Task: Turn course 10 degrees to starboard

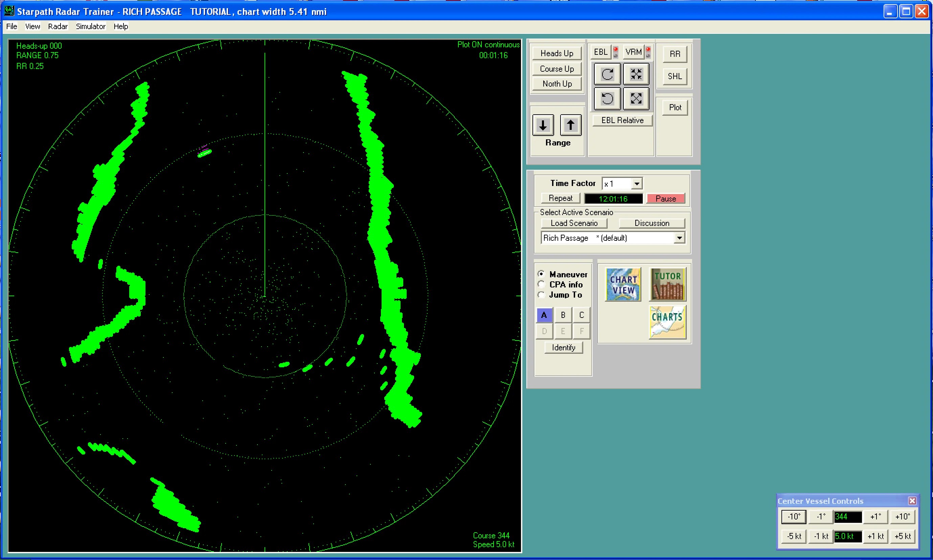Action: tap(903, 517)
